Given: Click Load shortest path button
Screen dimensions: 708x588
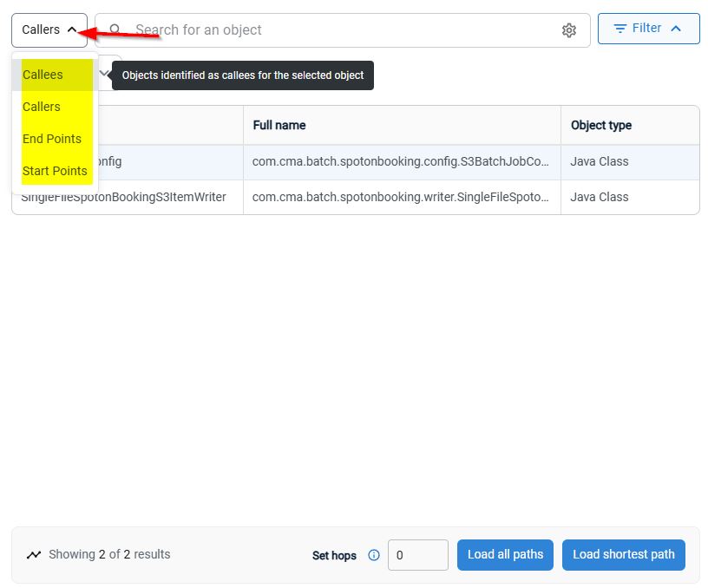Looking at the screenshot, I should click(623, 554).
